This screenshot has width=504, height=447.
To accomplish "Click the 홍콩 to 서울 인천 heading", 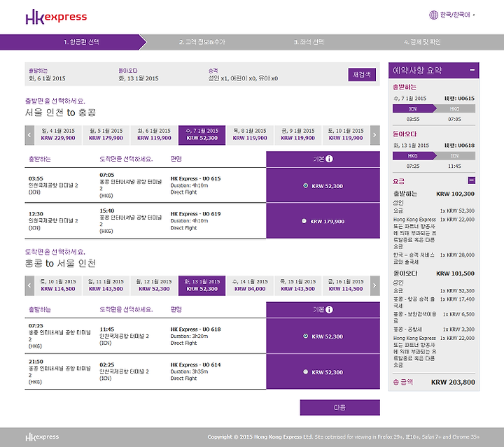I will pyautogui.click(x=60, y=264).
